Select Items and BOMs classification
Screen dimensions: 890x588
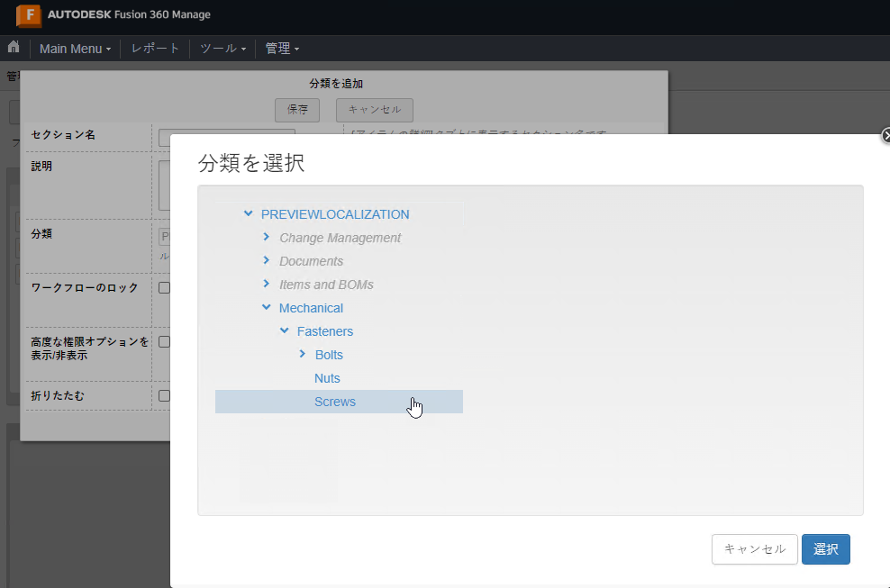pyautogui.click(x=326, y=285)
